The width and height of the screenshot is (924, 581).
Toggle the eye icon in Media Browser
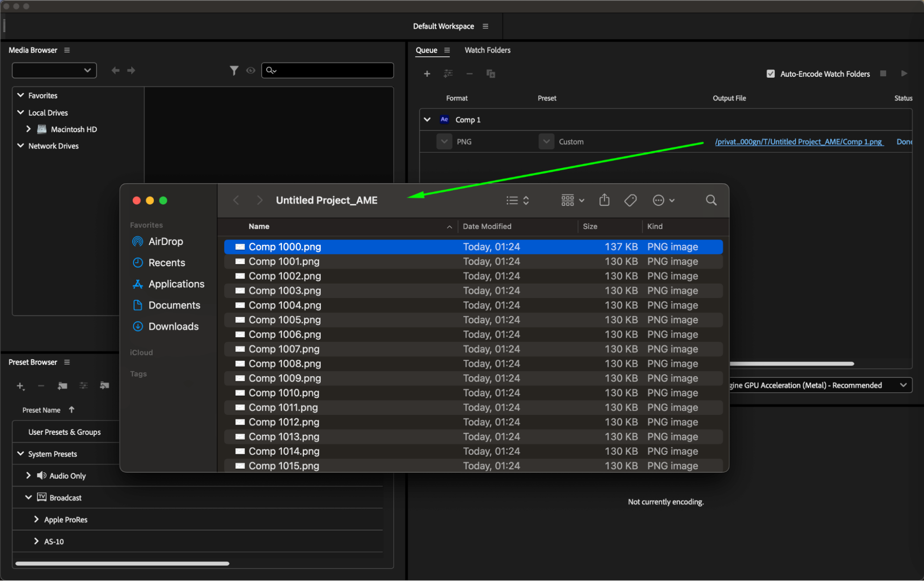tap(251, 70)
